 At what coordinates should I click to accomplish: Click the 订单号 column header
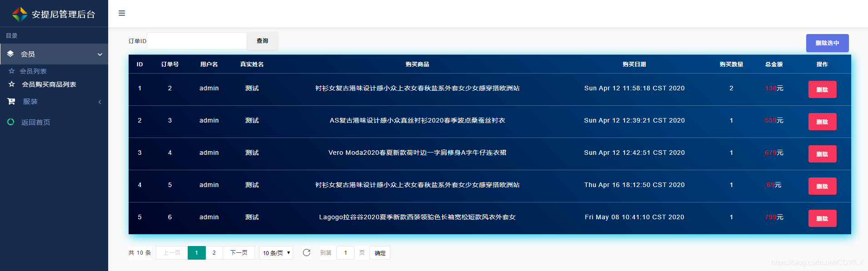click(170, 64)
